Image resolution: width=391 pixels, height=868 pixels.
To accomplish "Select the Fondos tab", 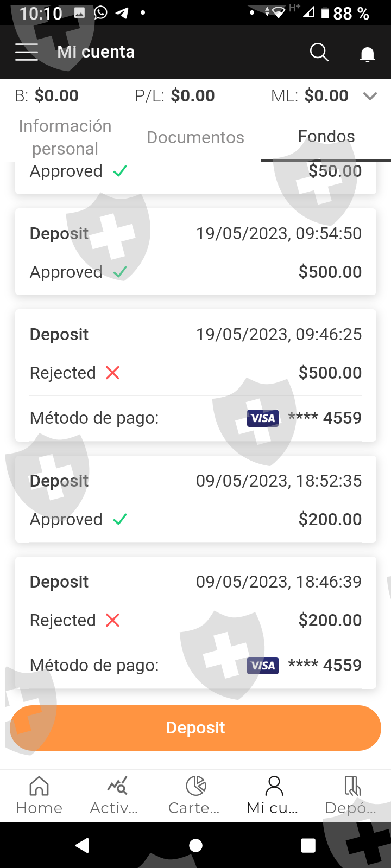I will 326,137.
